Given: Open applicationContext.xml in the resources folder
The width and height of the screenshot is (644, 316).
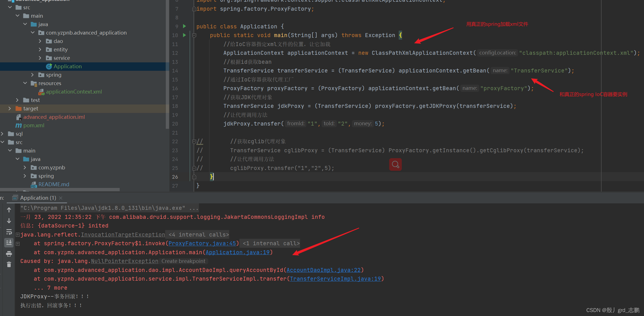Looking at the screenshot, I should coord(74,92).
